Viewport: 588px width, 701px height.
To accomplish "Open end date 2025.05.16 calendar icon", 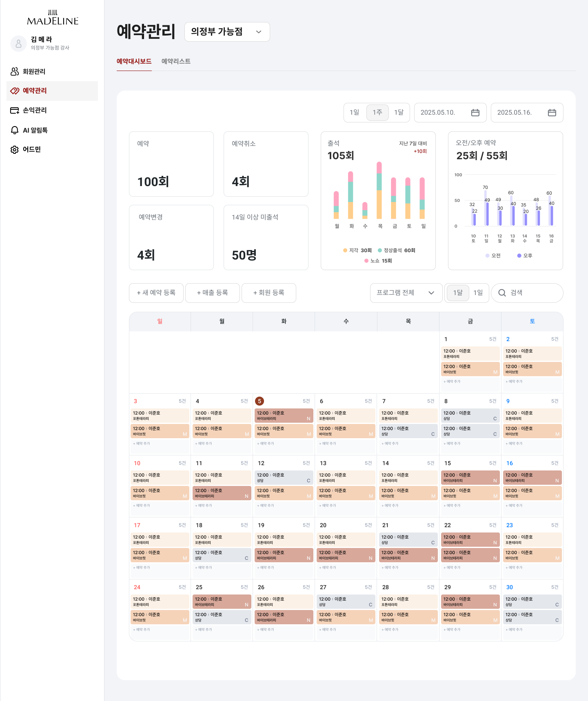I will coord(552,113).
